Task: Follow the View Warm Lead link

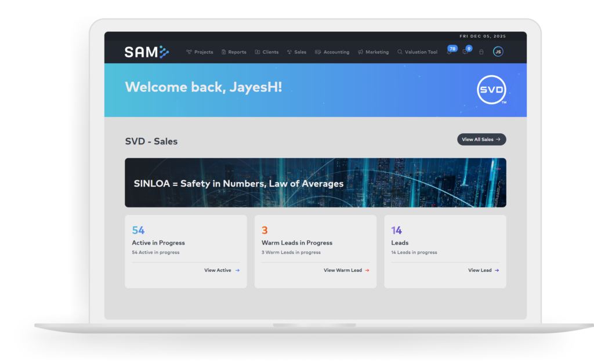Action: 347,270
